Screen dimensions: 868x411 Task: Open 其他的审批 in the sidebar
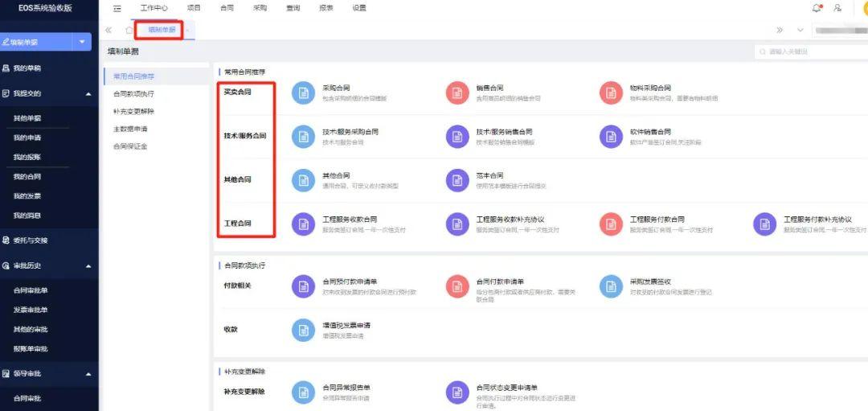click(31, 330)
